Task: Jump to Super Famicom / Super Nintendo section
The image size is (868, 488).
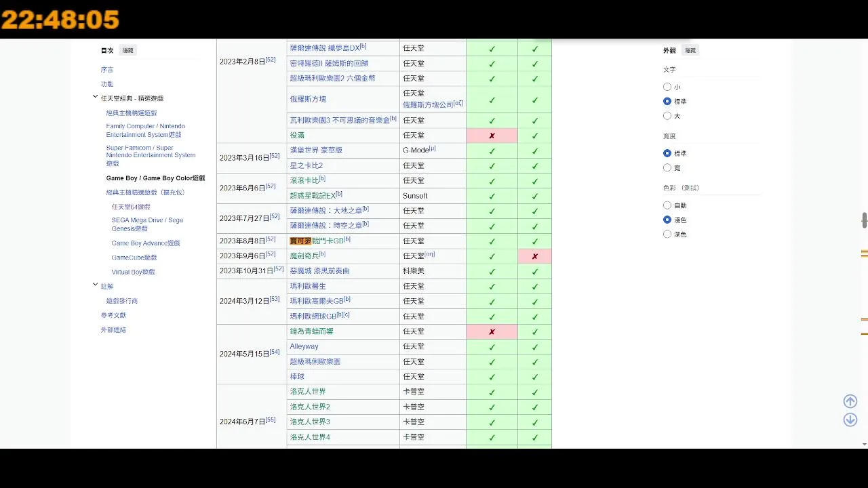Action: tap(151, 155)
